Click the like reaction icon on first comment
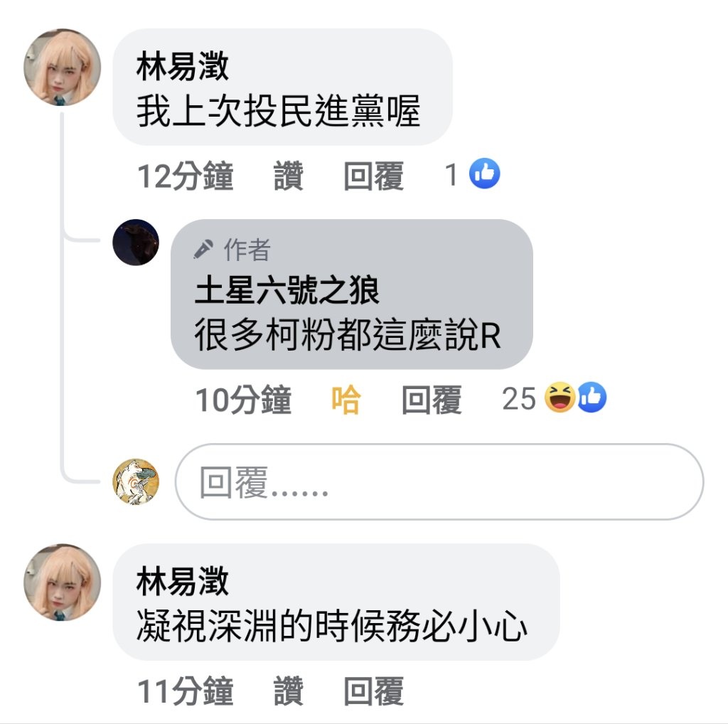 (x=484, y=174)
